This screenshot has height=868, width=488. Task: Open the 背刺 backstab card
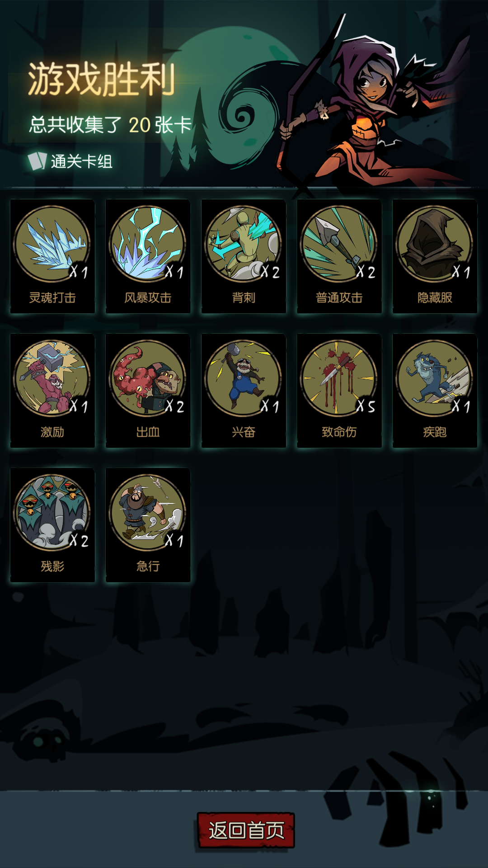244,256
